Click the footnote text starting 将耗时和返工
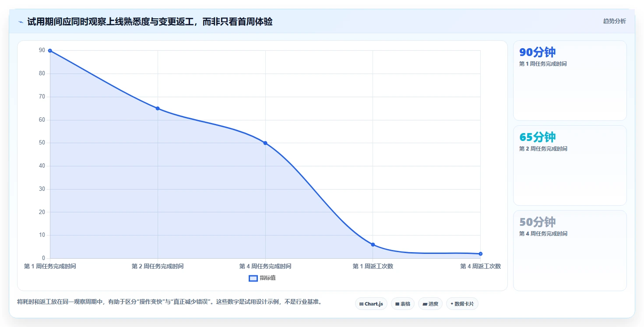Viewport: 644px width, 327px height. 169,302
